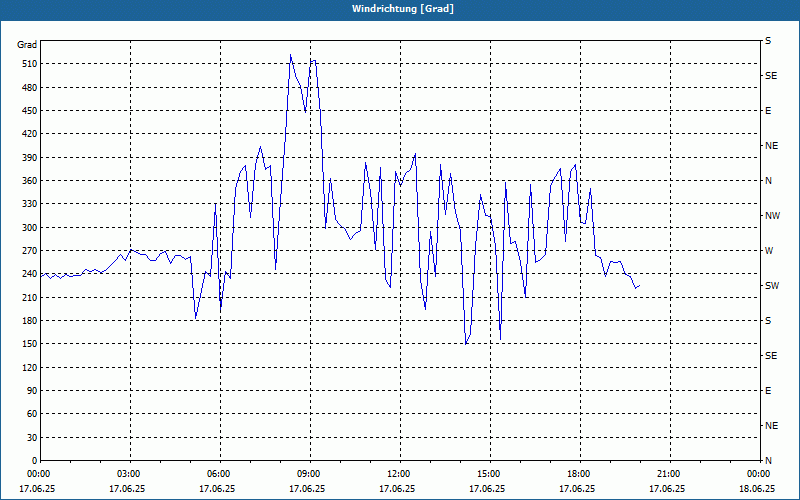Screen dimensions: 800x500
Task: Select the 18.06.25 date label
Action: (x=757, y=488)
